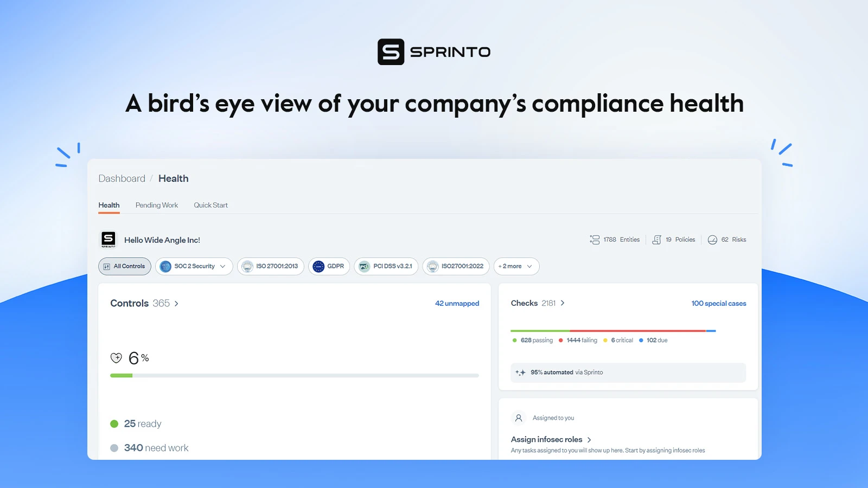Click the All Controls filter icon
The height and width of the screenshot is (488, 868).
point(107,266)
